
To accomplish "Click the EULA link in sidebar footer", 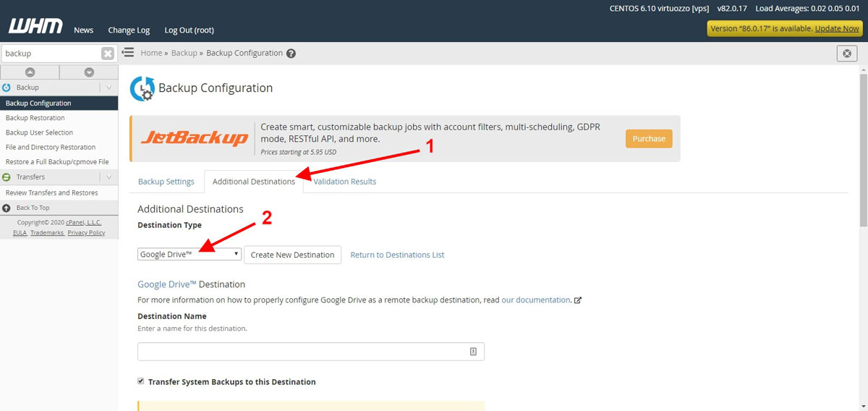I will (x=20, y=233).
